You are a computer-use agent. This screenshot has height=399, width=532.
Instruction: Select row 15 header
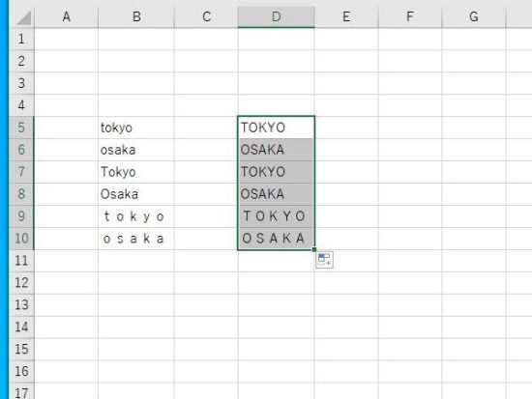[x=21, y=349]
